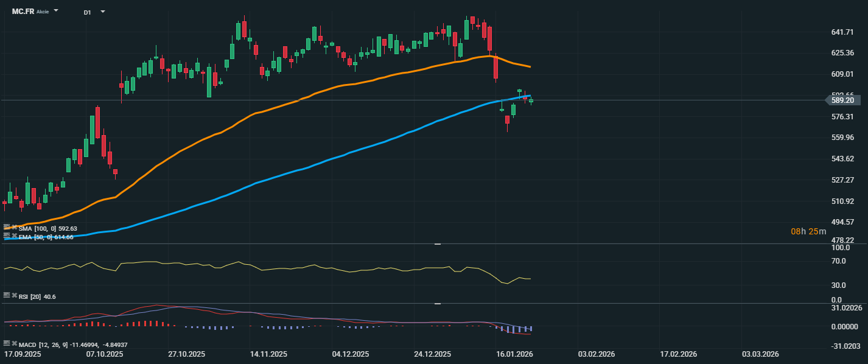Viewport: 868px width, 364px height.
Task: Click the MC.FR instrument name
Action: [x=23, y=12]
